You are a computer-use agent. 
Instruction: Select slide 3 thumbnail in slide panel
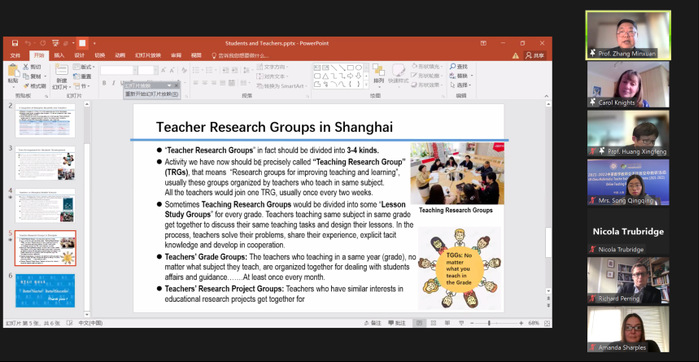45,163
